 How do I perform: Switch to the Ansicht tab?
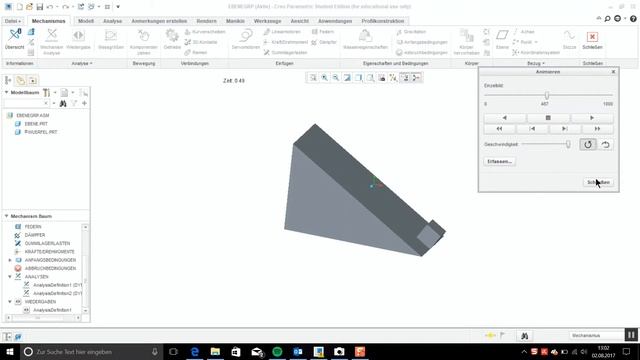299,21
